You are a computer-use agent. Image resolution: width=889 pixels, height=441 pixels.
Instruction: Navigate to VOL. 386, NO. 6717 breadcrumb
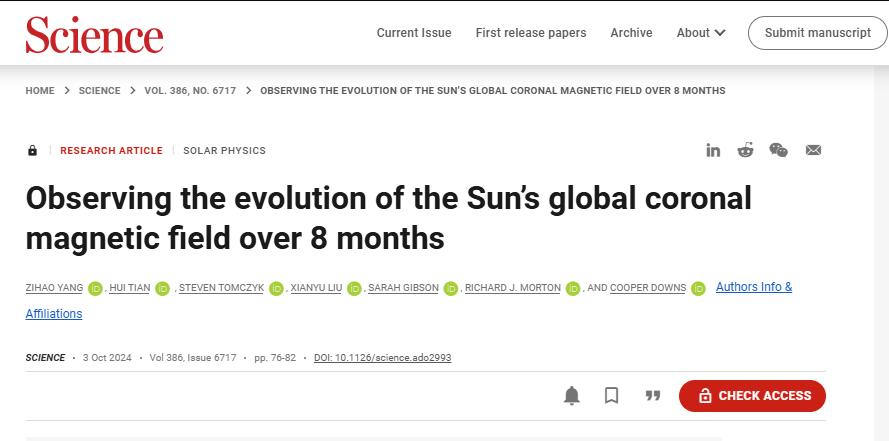click(190, 91)
